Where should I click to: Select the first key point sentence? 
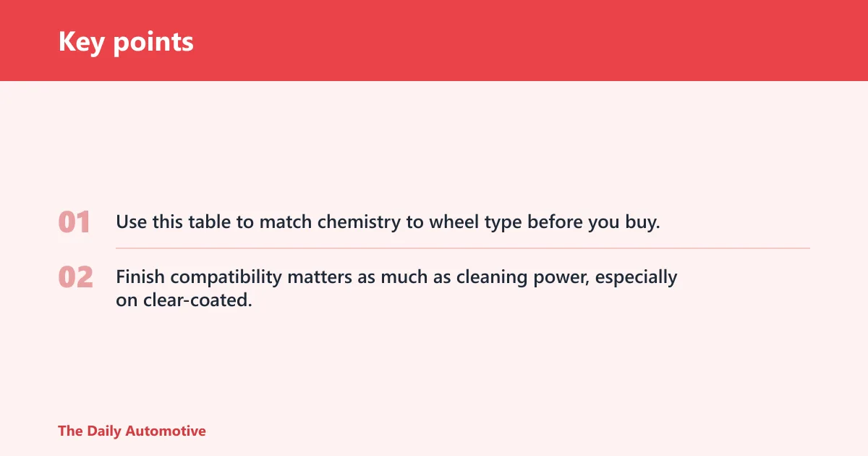pyautogui.click(x=388, y=222)
